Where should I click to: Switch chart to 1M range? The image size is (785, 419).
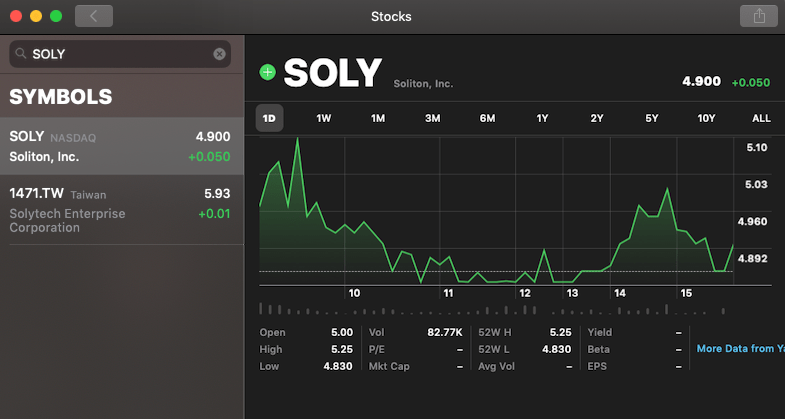point(378,119)
